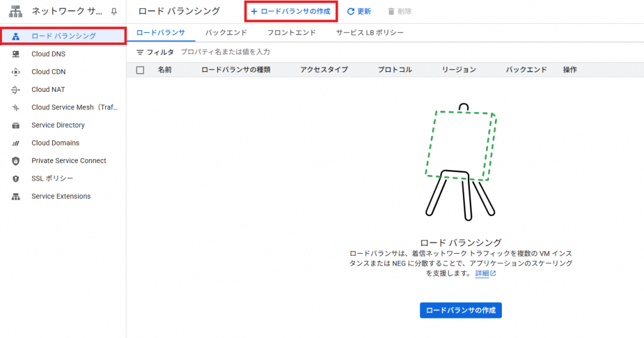Click the load balancing sidebar icon

coord(16,36)
